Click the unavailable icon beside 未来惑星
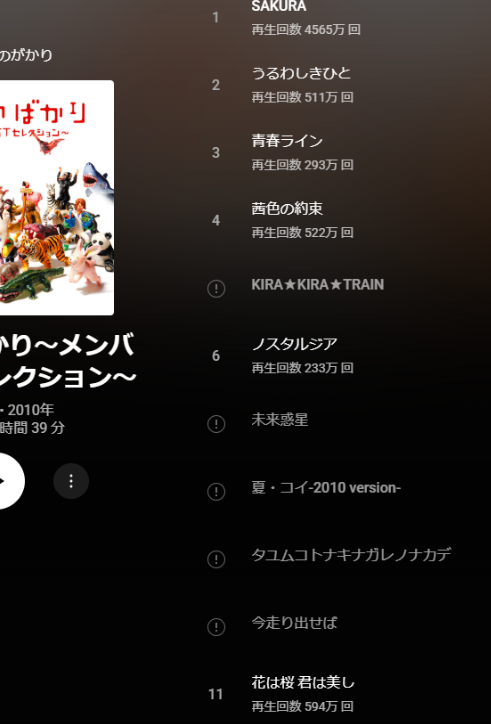The width and height of the screenshot is (491, 724). (216, 424)
